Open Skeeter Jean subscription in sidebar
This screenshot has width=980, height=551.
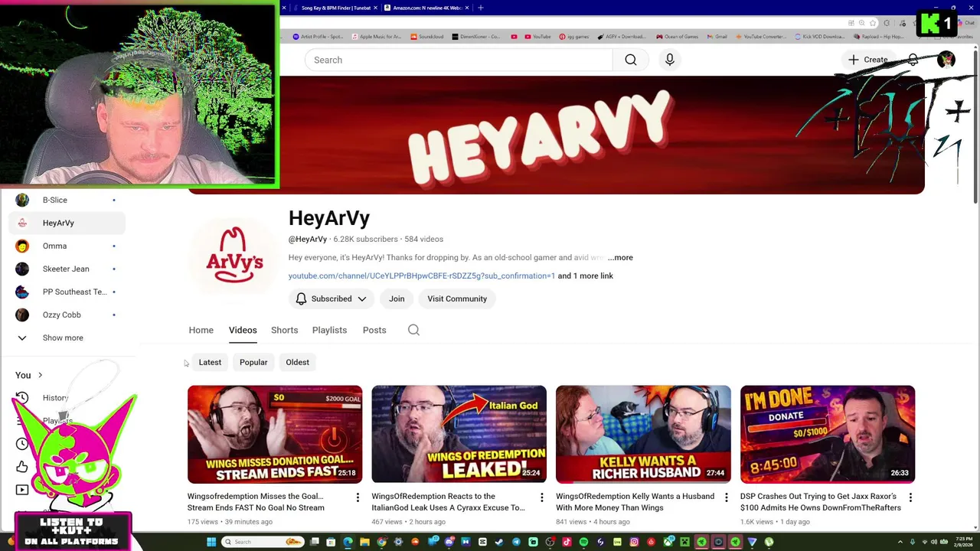67,269
